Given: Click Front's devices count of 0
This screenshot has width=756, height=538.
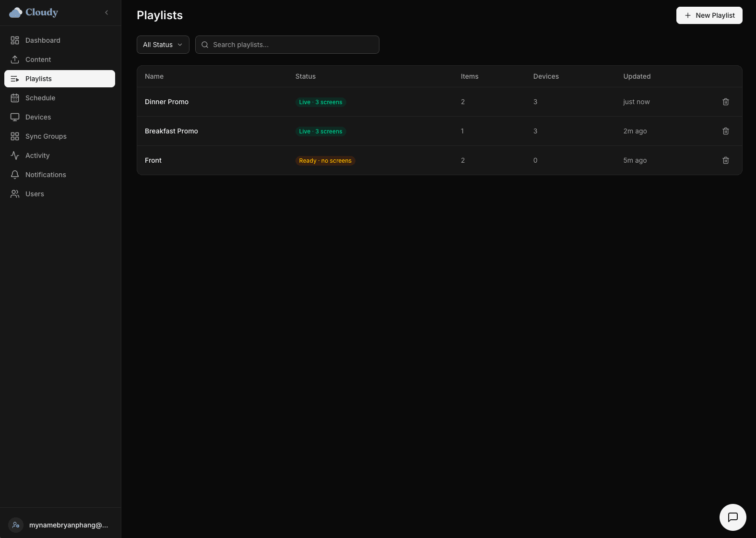Looking at the screenshot, I should tap(535, 160).
